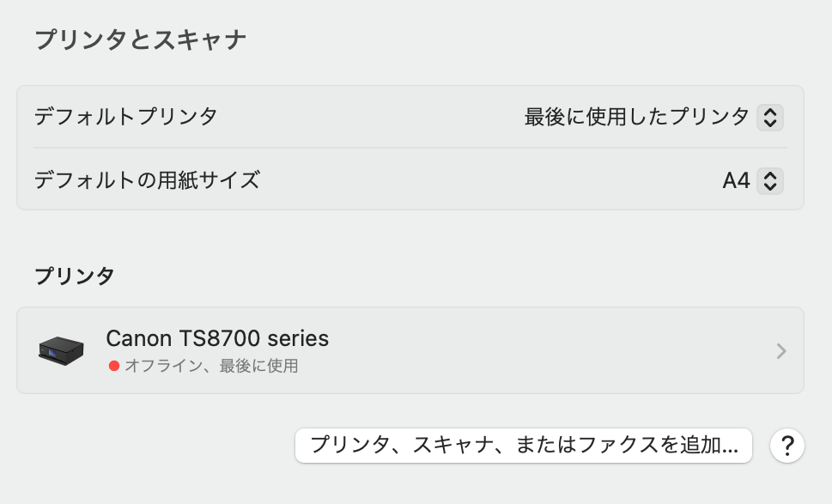
Task: Click up-down arrows beside A4
Action: (770, 181)
